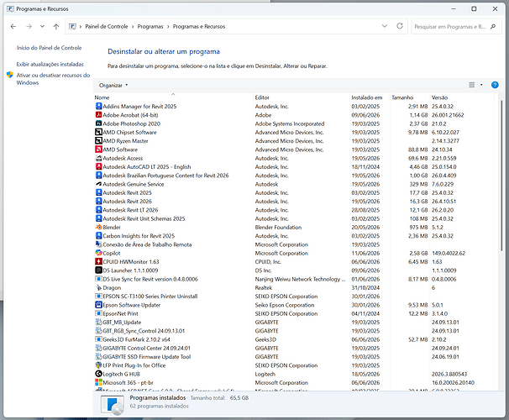Click the LFP Print Plug-In for Office icon
Screen dimensions: 509x420
98,365
